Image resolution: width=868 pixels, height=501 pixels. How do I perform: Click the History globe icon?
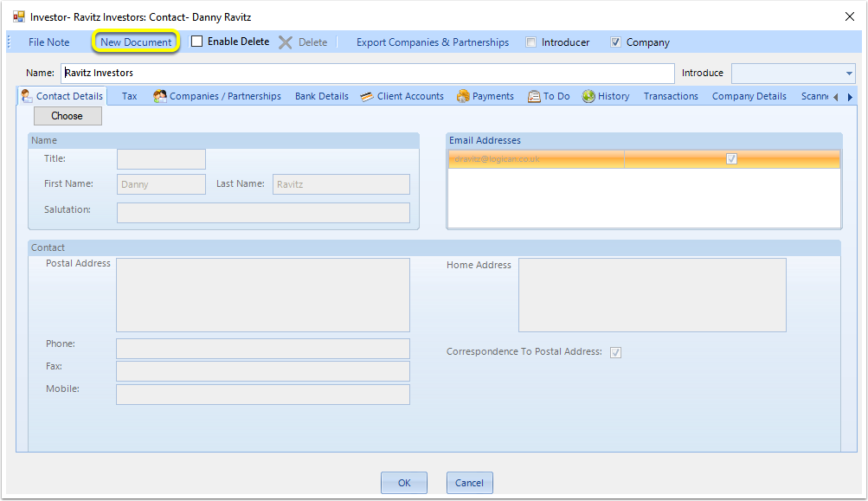(x=588, y=96)
